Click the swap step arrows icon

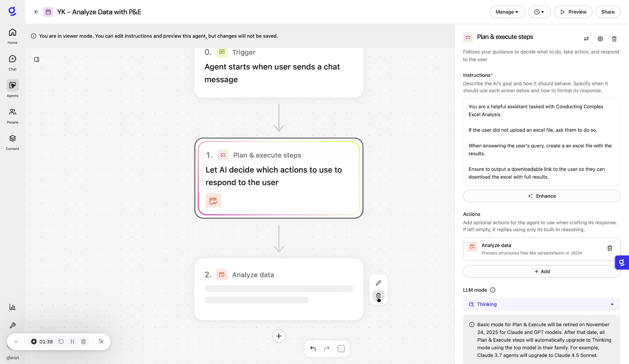[586, 39]
